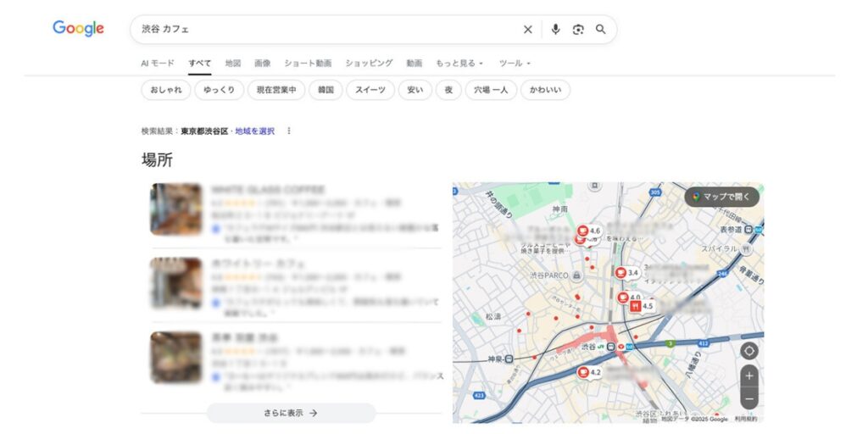
Task: Start voice search with the microphone icon
Action: click(x=555, y=30)
